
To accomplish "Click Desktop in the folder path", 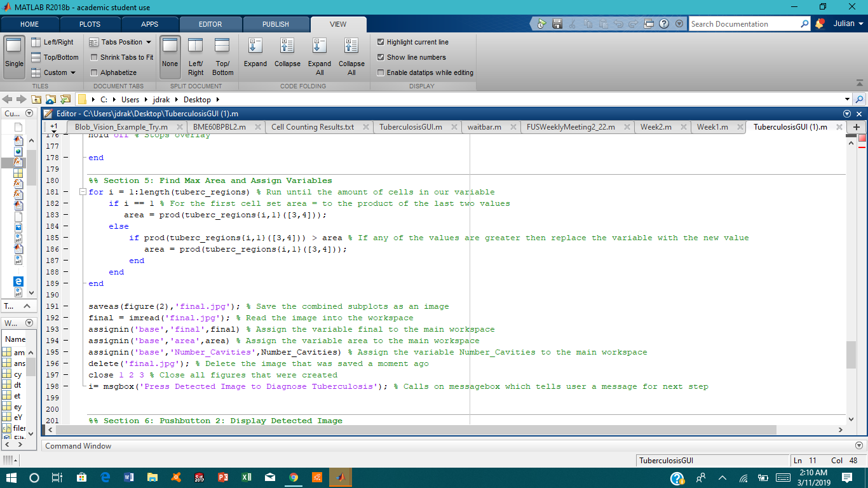I will 198,100.
